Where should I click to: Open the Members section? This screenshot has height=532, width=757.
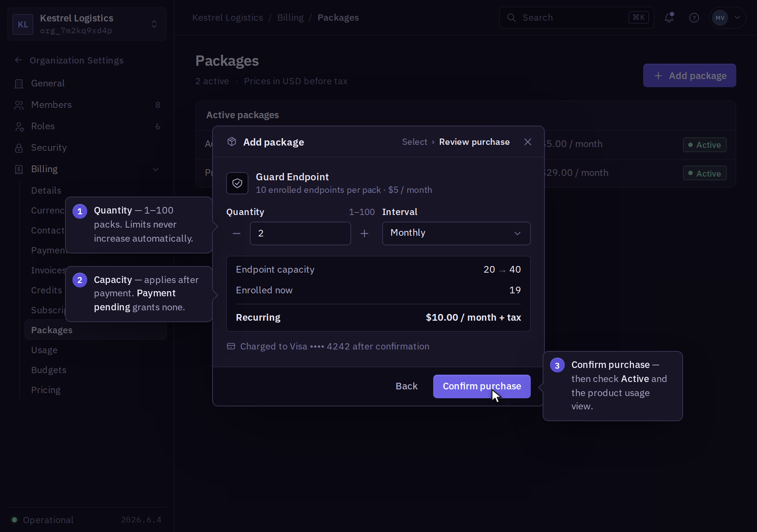[x=87, y=105]
